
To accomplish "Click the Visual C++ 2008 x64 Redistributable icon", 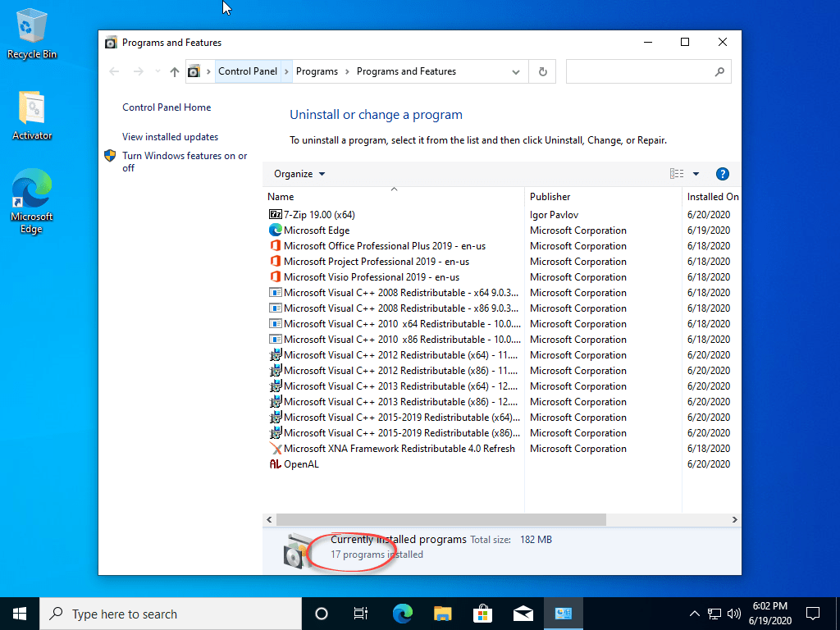I will click(x=276, y=293).
